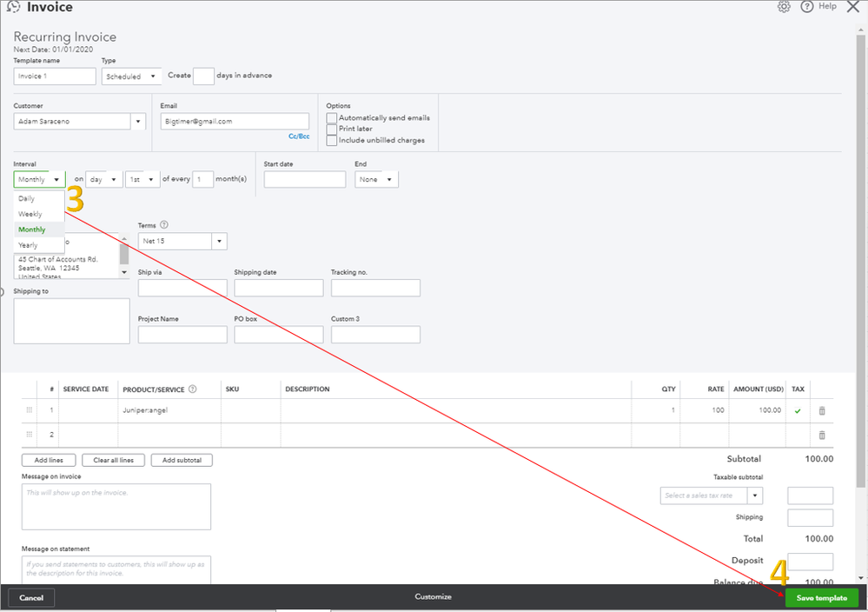Open the 'day' dropdown

coord(104,179)
